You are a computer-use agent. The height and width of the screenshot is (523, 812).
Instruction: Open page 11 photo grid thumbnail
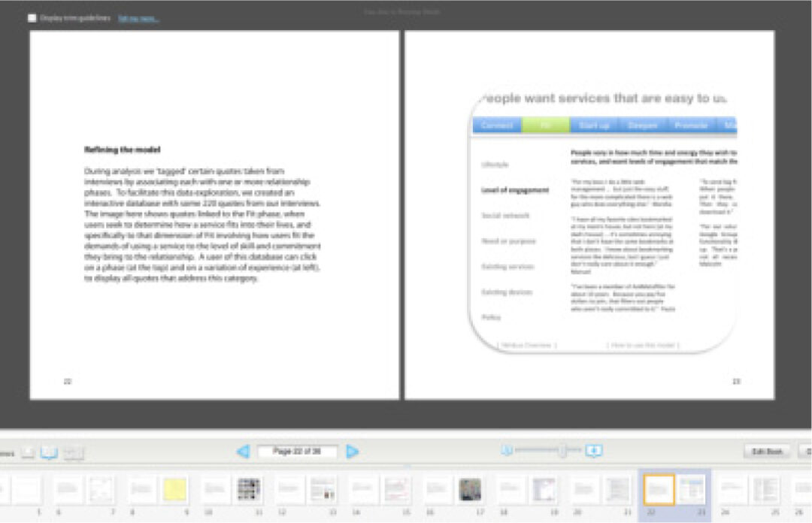(x=249, y=489)
